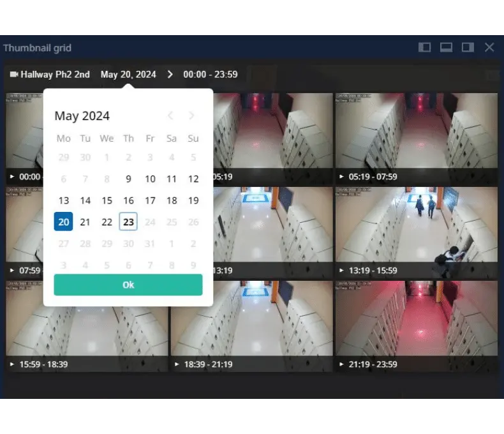
Task: Select May 9 in calendar
Action: pyautogui.click(x=128, y=179)
